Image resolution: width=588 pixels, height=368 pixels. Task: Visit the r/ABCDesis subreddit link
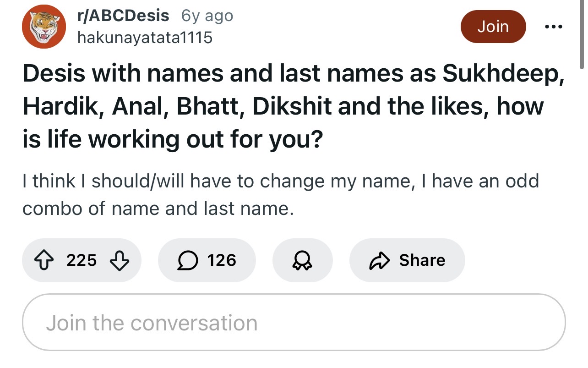123,16
